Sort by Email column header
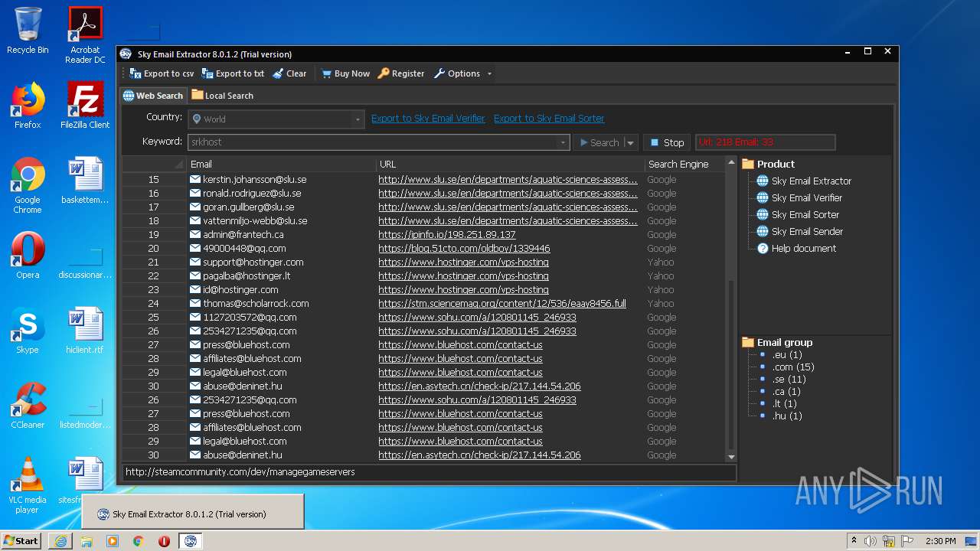This screenshot has height=551, width=980. [x=281, y=164]
